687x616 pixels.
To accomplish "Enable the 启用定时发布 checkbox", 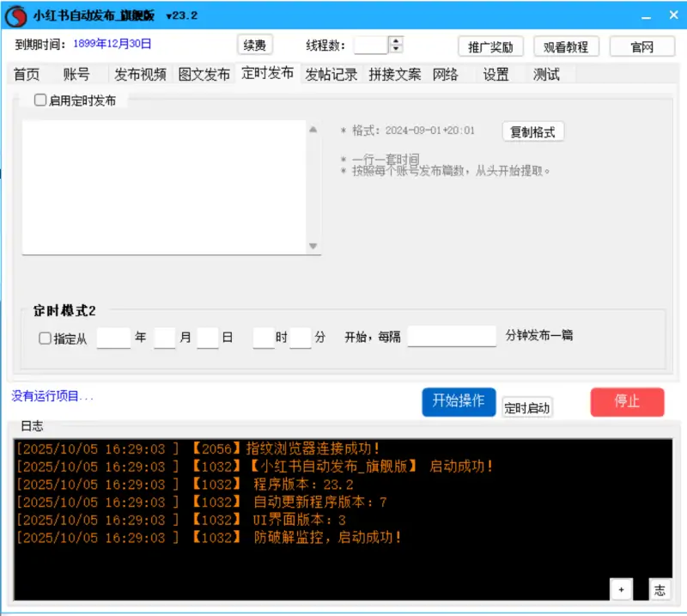I will pyautogui.click(x=40, y=101).
